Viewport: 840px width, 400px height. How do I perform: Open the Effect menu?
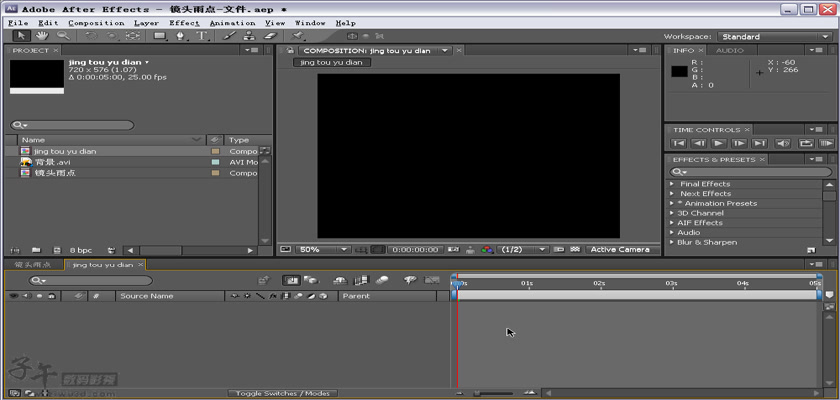pos(184,23)
